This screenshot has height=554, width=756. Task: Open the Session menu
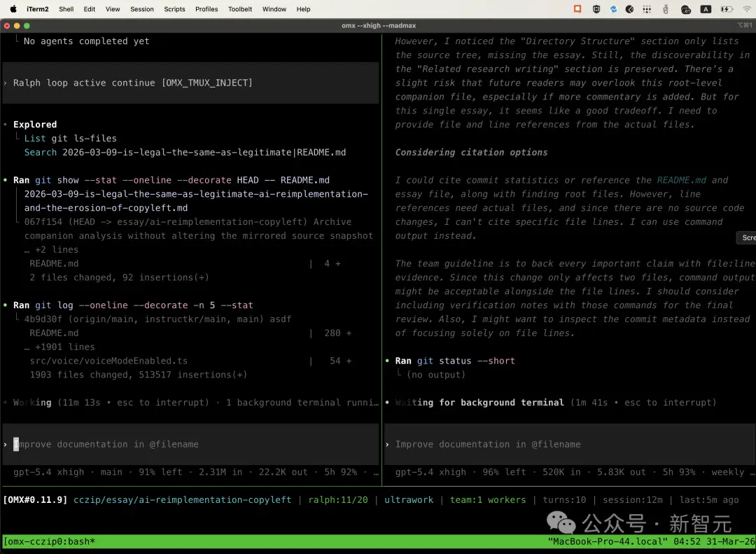[x=141, y=8]
